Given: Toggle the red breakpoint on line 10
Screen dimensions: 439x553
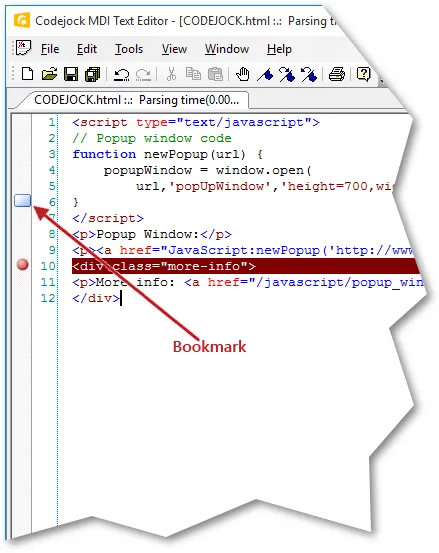Looking at the screenshot, I should tap(23, 264).
